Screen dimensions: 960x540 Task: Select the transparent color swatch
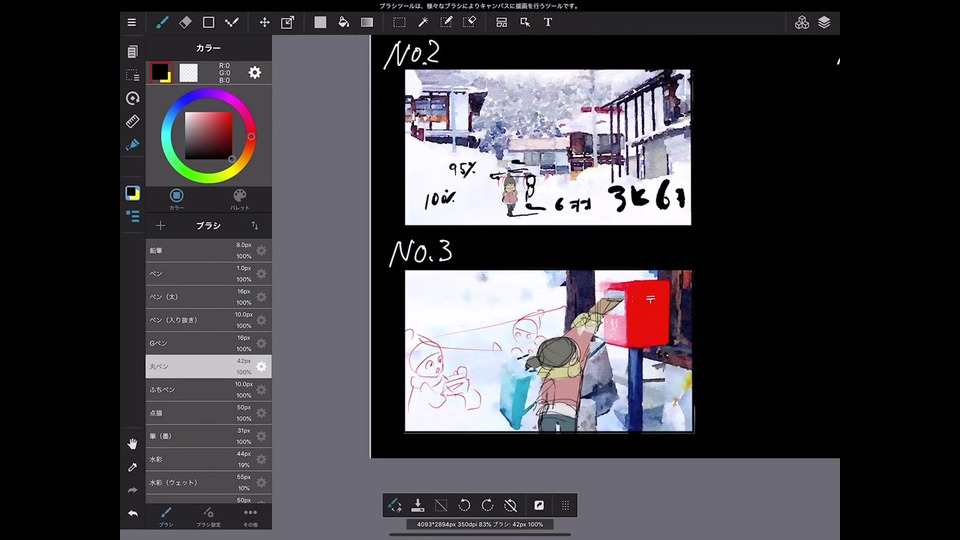tap(189, 73)
